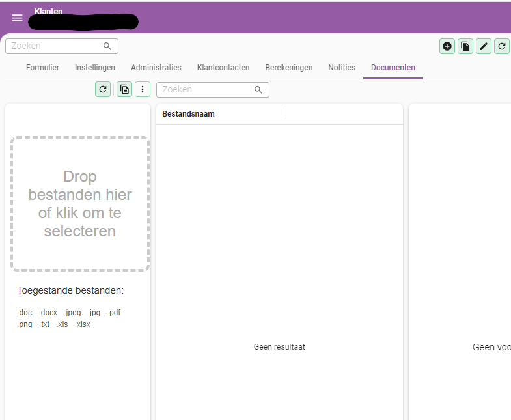Click the '.pdf' file extension text
The width and height of the screenshot is (511, 420).
[114, 313]
